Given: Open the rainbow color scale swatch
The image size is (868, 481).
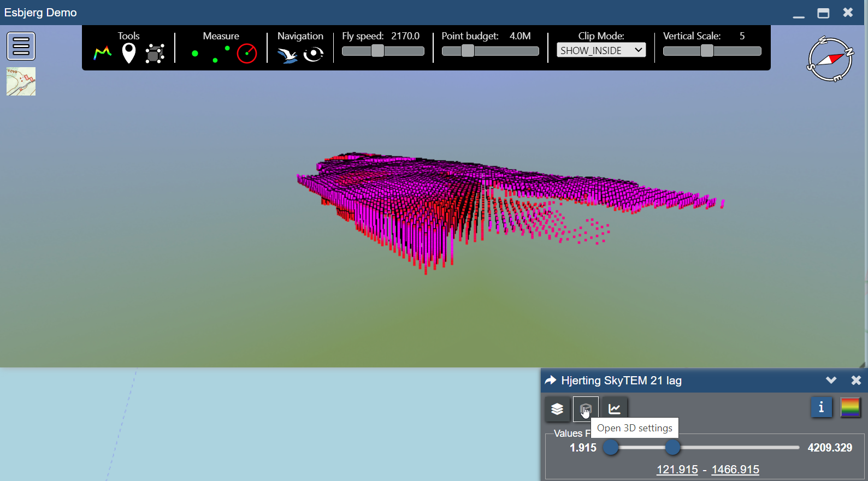Looking at the screenshot, I should point(851,407).
